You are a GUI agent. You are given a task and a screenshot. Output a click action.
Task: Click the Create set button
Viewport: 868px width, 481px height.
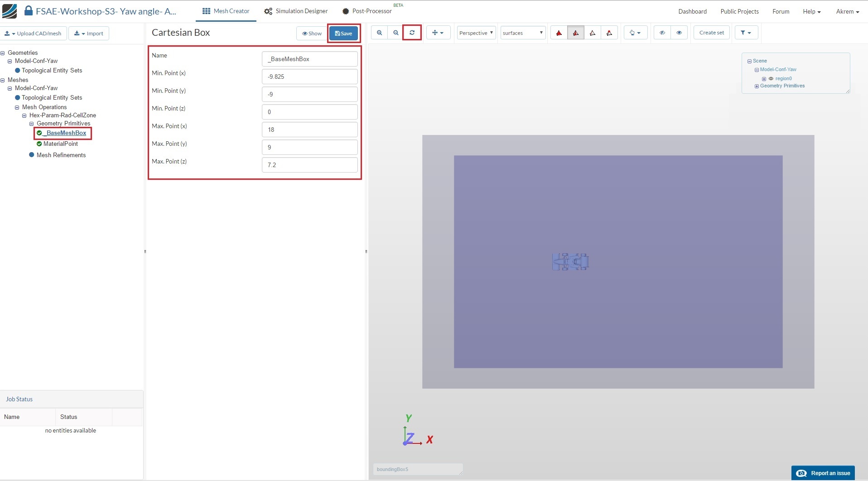tap(711, 33)
